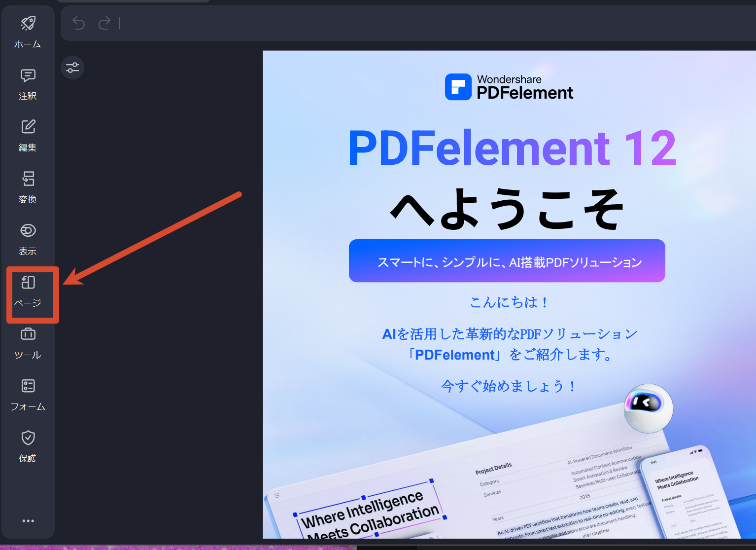The width and height of the screenshot is (756, 550).
Task: Open the ツール (Tools) sidebar item
Action: tap(28, 343)
